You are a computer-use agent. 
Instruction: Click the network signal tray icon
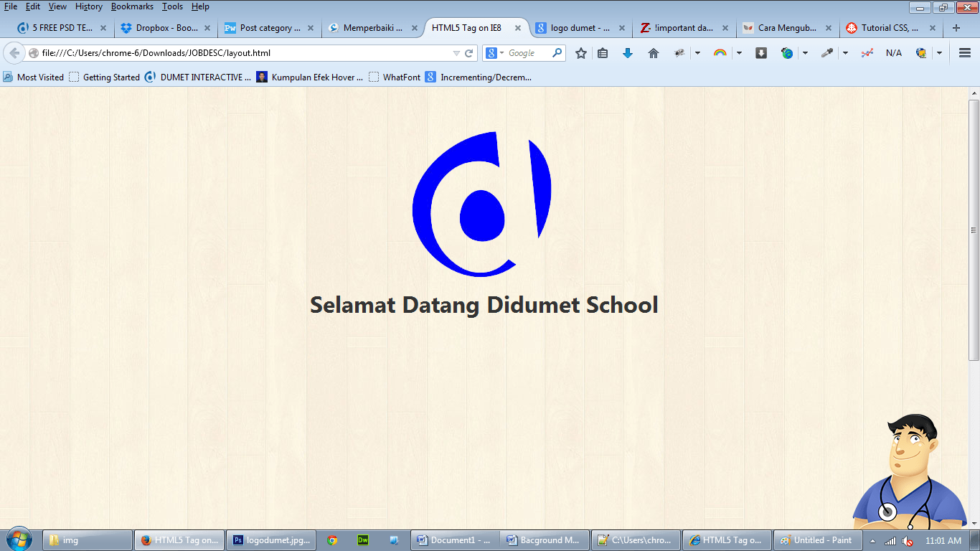tap(890, 541)
